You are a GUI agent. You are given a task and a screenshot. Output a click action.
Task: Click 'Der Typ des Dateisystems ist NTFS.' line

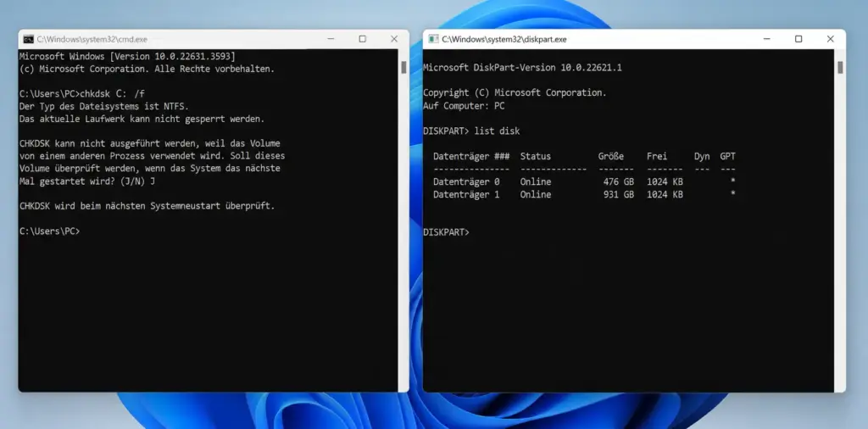coord(104,106)
